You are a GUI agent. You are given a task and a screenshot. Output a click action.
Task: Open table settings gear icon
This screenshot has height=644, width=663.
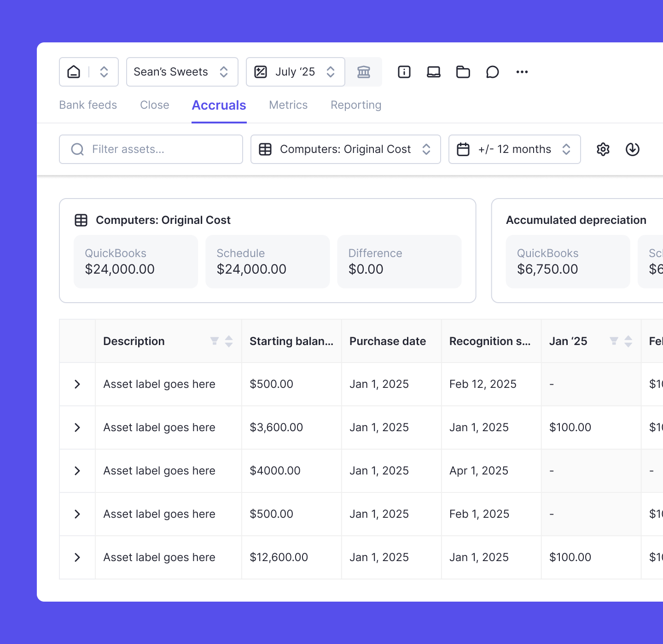click(x=603, y=149)
